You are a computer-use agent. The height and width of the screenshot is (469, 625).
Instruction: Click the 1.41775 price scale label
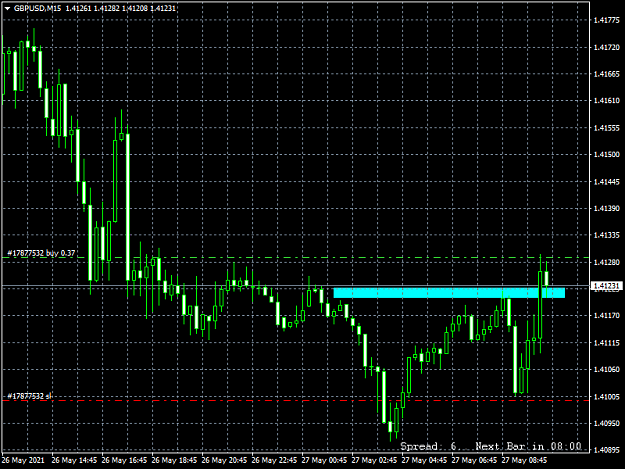[606, 20]
